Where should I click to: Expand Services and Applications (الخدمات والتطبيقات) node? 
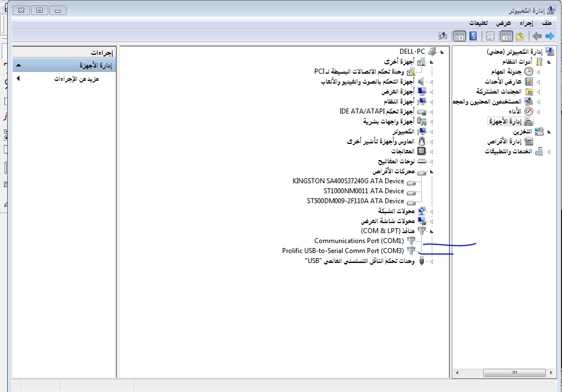coord(549,152)
